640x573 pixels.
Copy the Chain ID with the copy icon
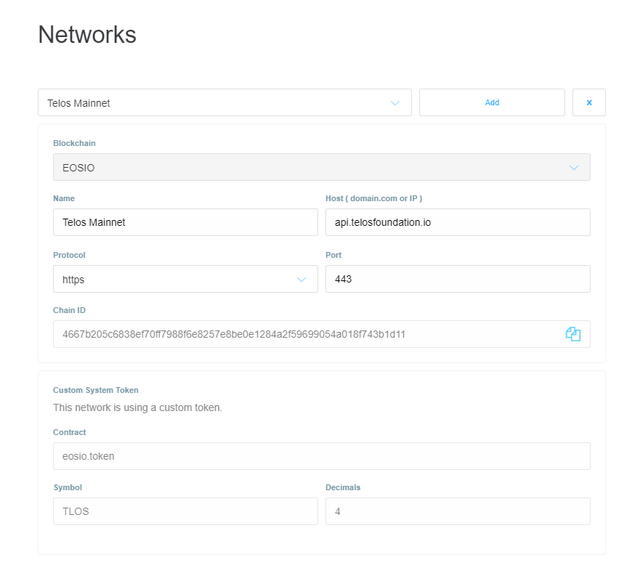tap(573, 334)
